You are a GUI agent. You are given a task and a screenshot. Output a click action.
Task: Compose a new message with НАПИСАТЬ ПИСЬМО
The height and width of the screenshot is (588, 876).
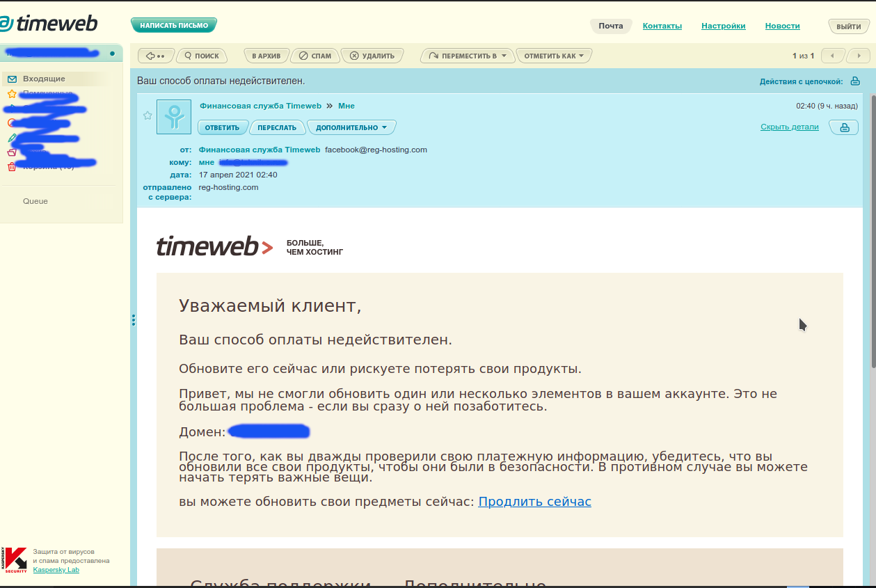[x=174, y=25]
